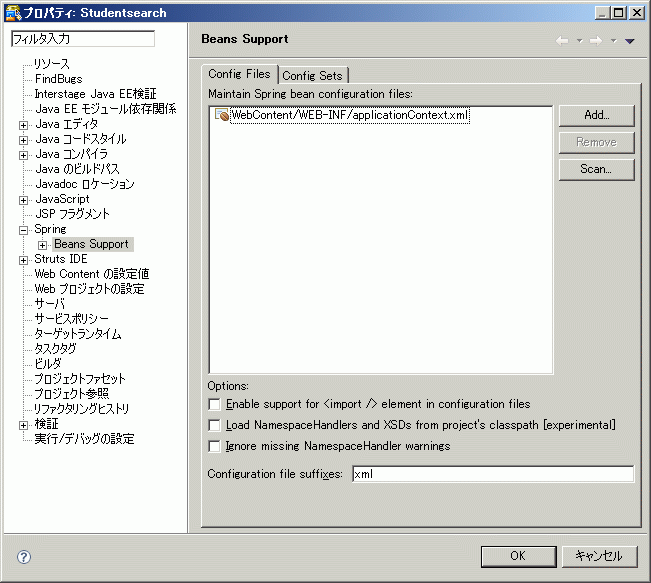
Task: Open the blue view menu triangle
Action: 629,41
